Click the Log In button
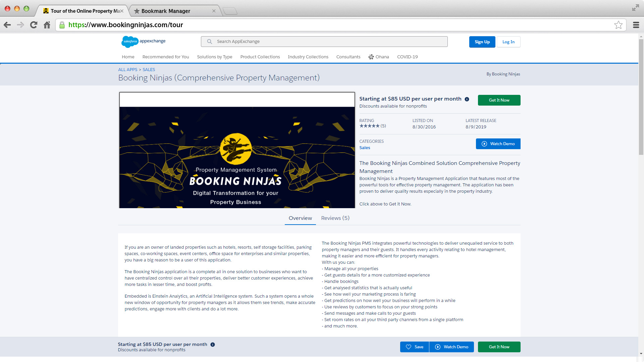Viewport: 644px width, 362px height. 508,42
